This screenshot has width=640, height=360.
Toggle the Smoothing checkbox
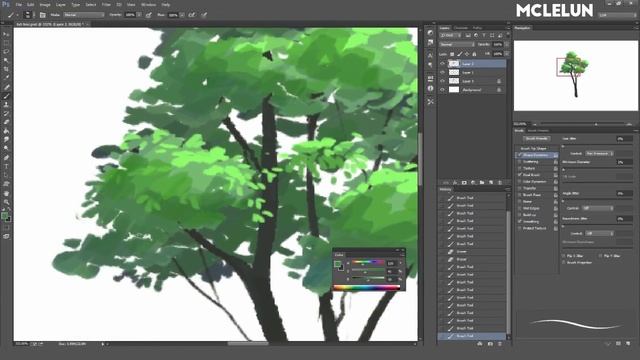click(x=520, y=222)
